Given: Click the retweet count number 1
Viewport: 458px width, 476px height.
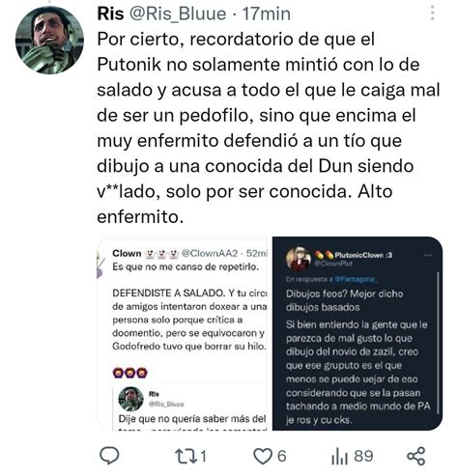Looking at the screenshot, I should (x=203, y=456).
